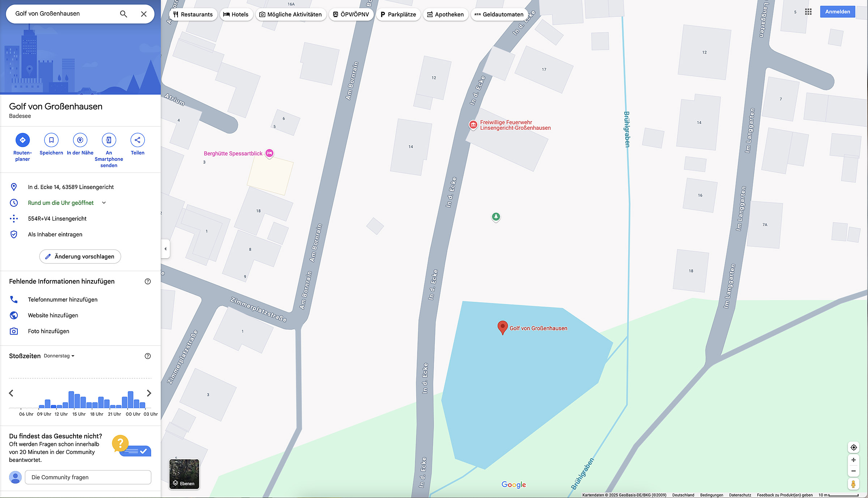Viewport: 868px width, 498px height.
Task: Click the Datenschutz footer link
Action: [x=740, y=495]
